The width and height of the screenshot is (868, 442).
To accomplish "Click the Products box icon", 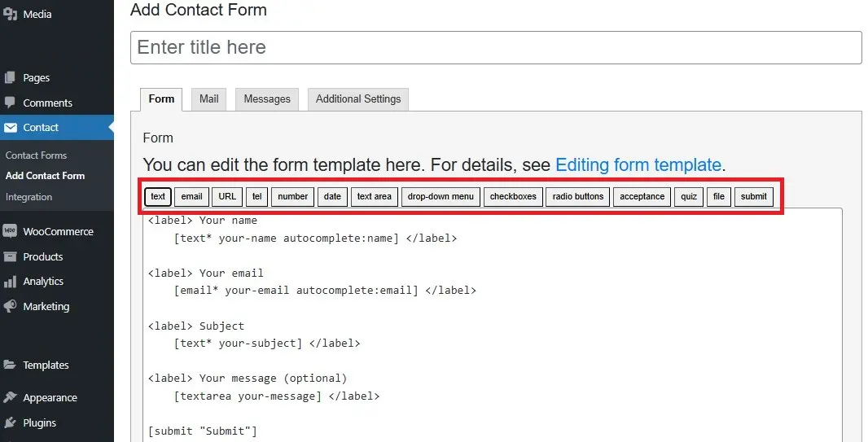I will (x=11, y=256).
